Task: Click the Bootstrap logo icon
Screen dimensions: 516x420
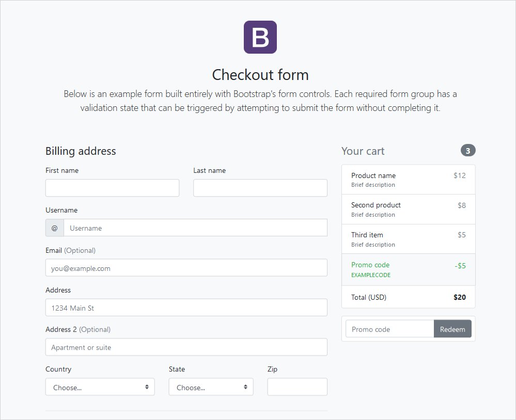Action: [260, 37]
